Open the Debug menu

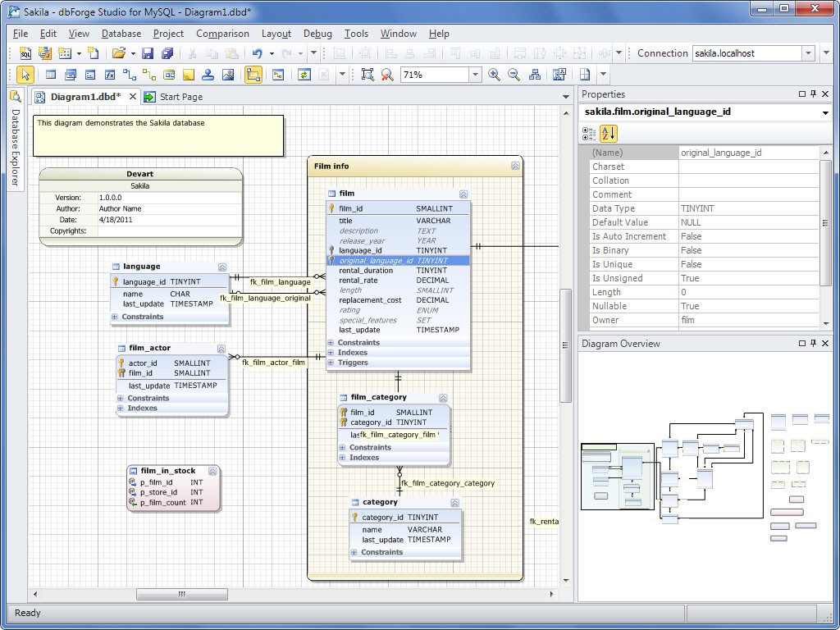pyautogui.click(x=317, y=33)
